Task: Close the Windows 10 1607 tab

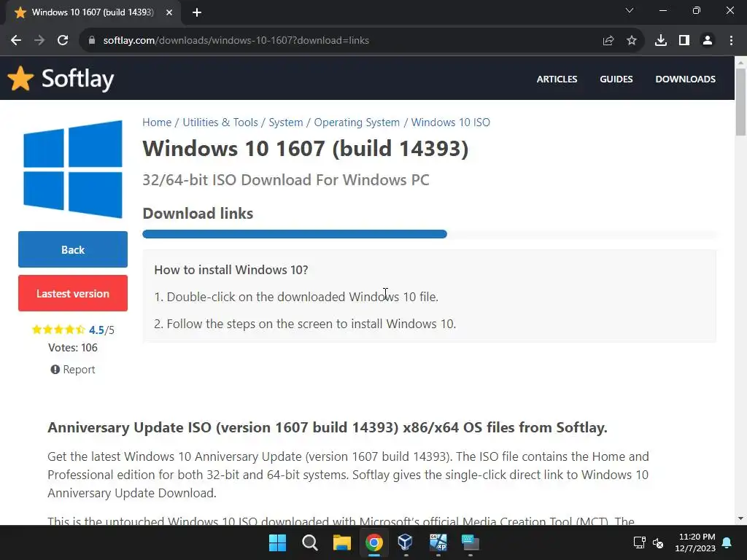Action: click(x=169, y=12)
